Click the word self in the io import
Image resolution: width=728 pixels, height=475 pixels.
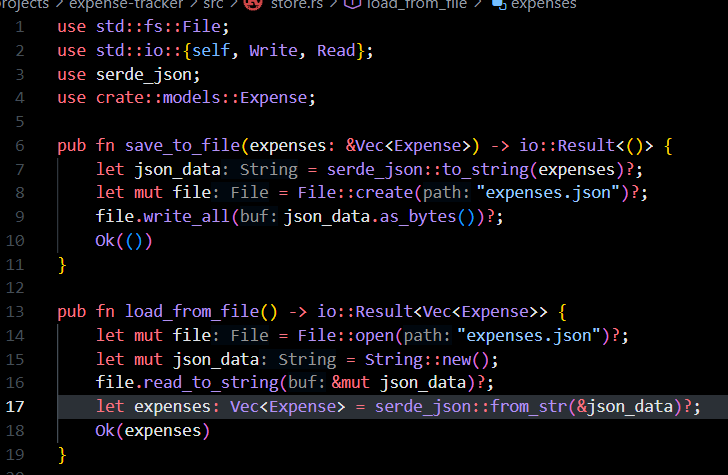point(211,50)
